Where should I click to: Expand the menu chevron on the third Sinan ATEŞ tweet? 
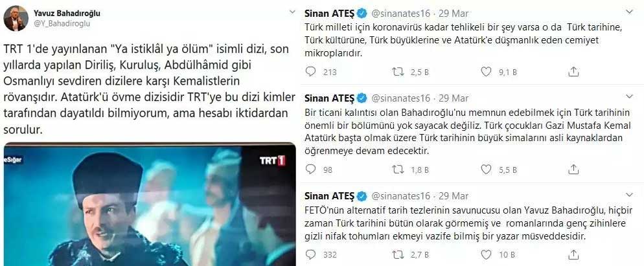point(629,194)
